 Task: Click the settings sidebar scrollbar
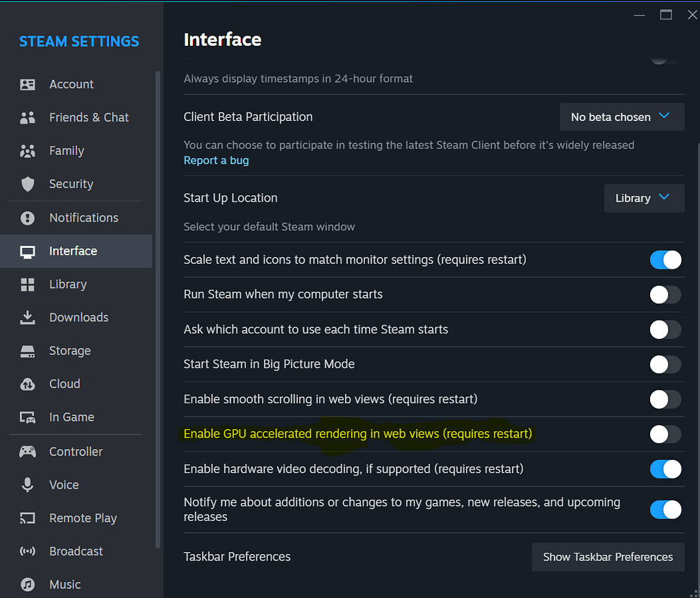coord(159,308)
